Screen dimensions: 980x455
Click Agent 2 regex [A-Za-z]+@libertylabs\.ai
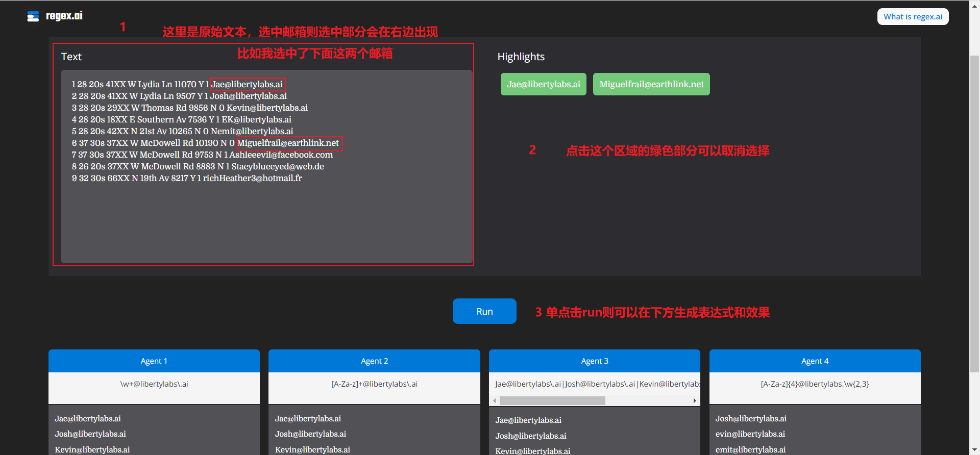tap(374, 384)
